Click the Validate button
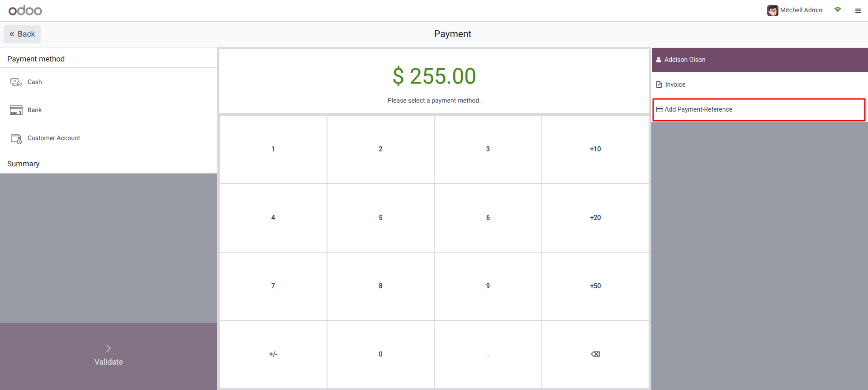Viewport: 868px width, 390px height. [109, 356]
